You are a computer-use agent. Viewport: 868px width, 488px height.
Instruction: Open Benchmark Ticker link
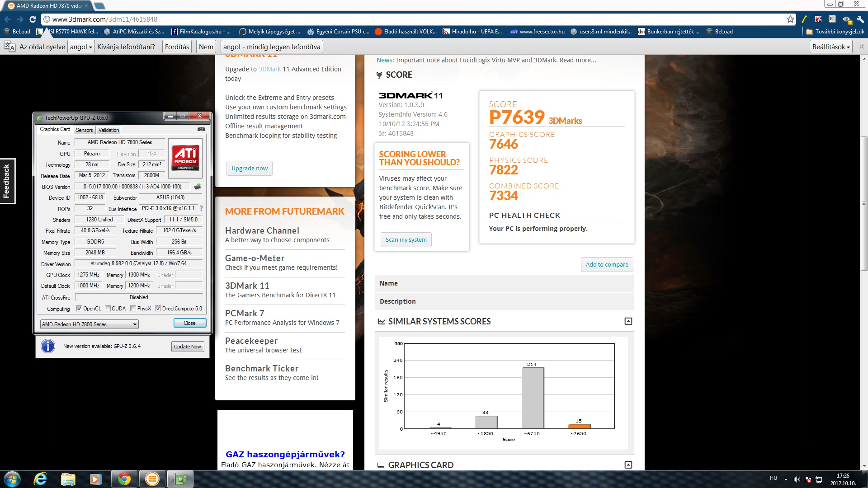pos(262,368)
